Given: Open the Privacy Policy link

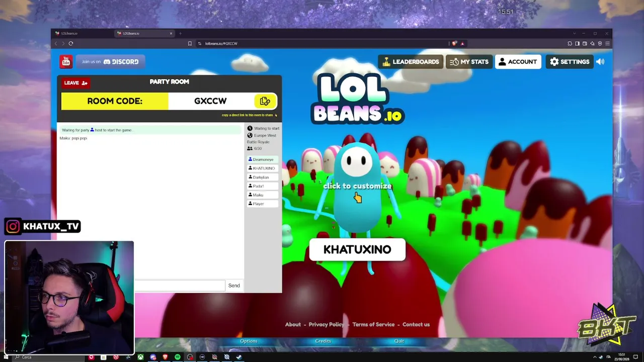Looking at the screenshot, I should point(327,324).
